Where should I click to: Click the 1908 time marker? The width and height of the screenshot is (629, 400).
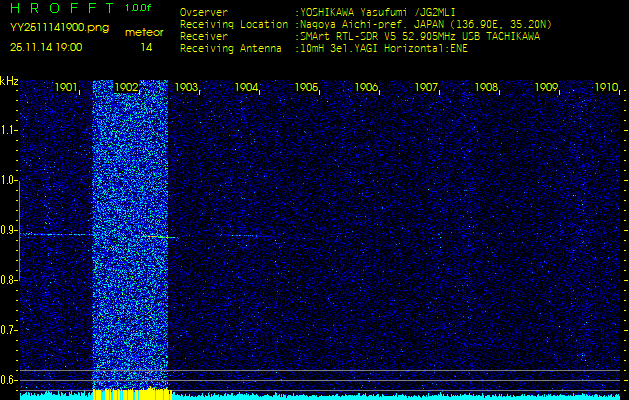(486, 87)
